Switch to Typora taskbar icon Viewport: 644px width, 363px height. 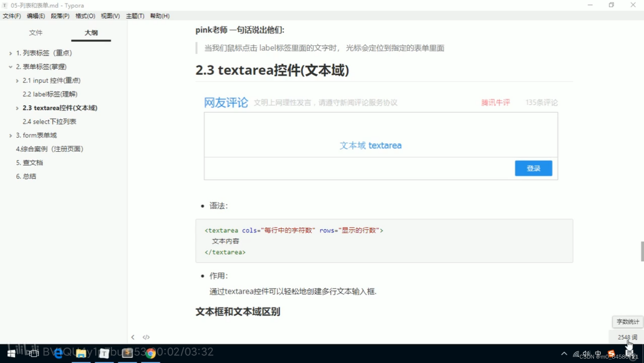pyautogui.click(x=104, y=353)
